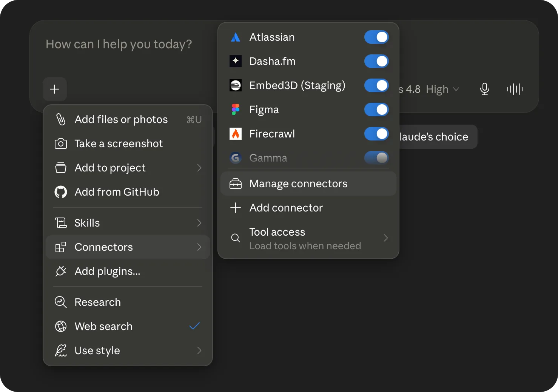The image size is (558, 392).
Task: Uncheck the Web search checkmark
Action: click(x=194, y=326)
